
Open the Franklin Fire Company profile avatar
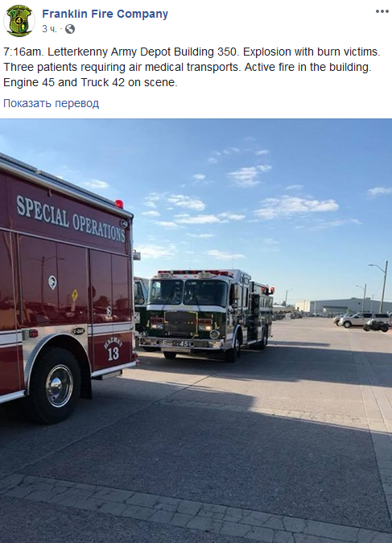19,21
